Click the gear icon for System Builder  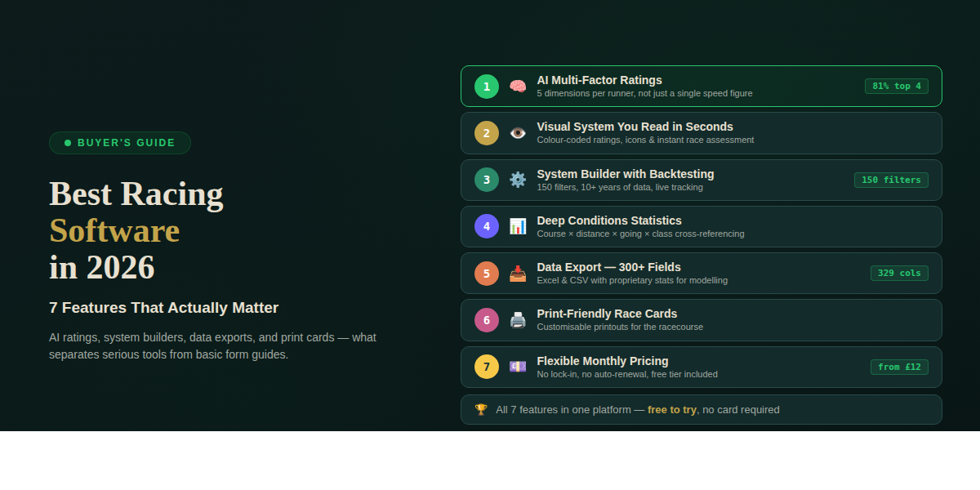tap(518, 180)
